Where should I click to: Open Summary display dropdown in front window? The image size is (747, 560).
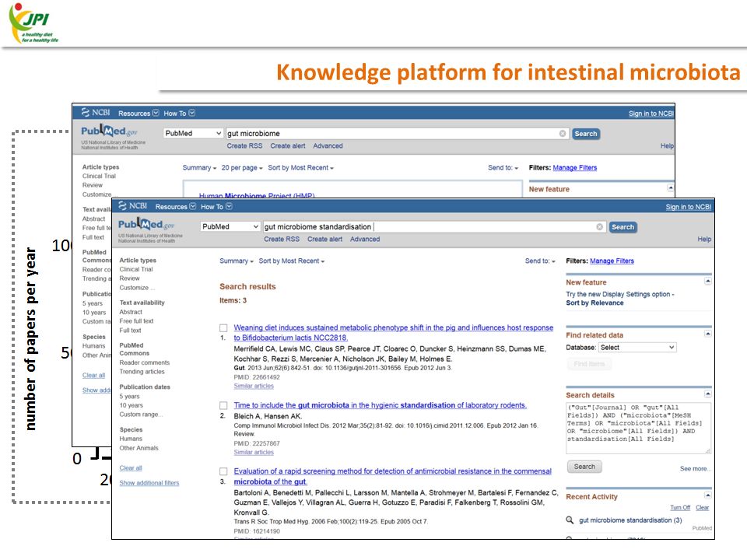pos(237,261)
